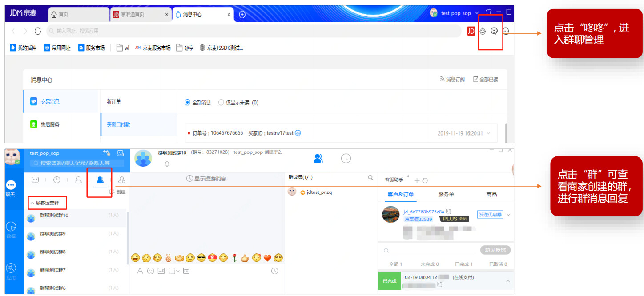Click the refresh icon beside 客服助手 tab
Image resolution: width=644 pixels, height=296 pixels.
pyautogui.click(x=425, y=180)
